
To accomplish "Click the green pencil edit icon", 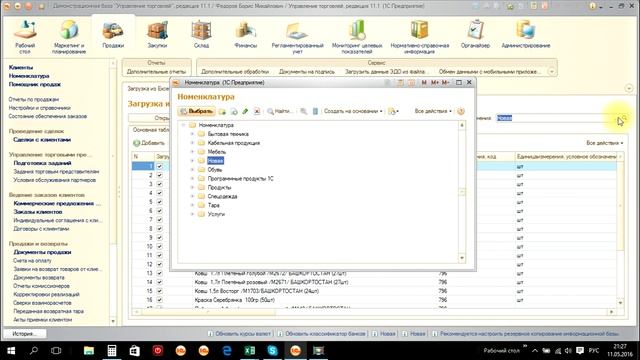I will (x=245, y=111).
